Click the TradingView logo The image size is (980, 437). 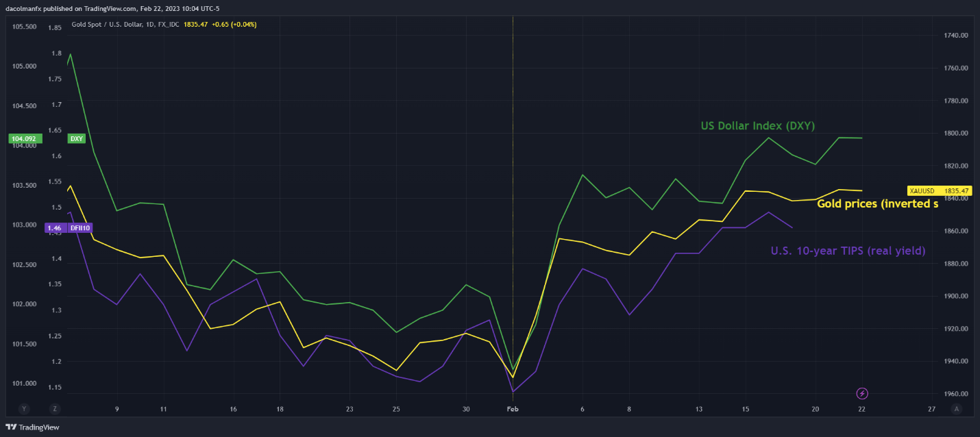tap(33, 427)
